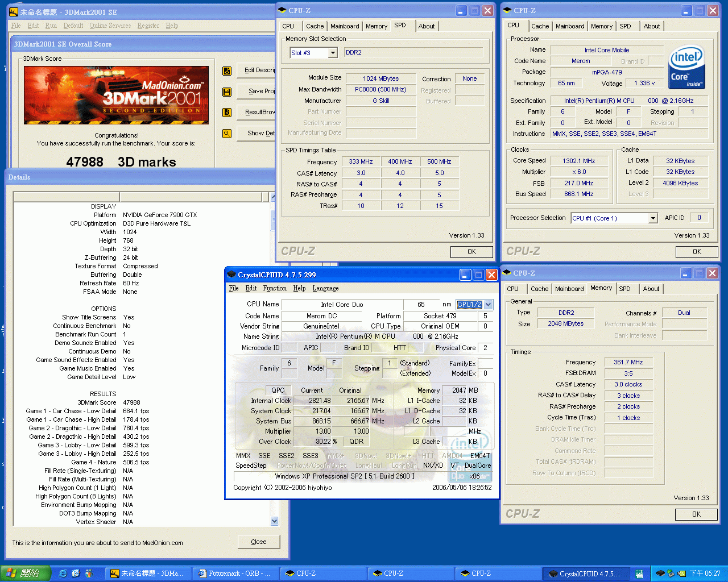Open the Processor Selection dropdown
The height and width of the screenshot is (582, 728).
653,218
